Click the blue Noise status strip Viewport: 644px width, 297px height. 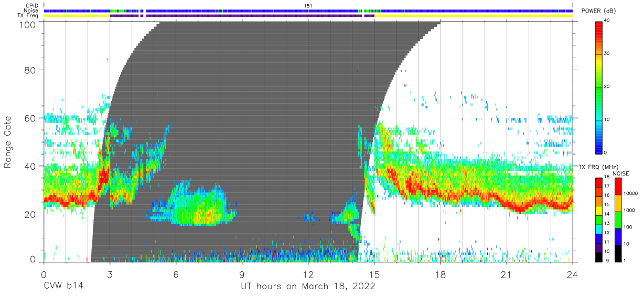(308, 10)
